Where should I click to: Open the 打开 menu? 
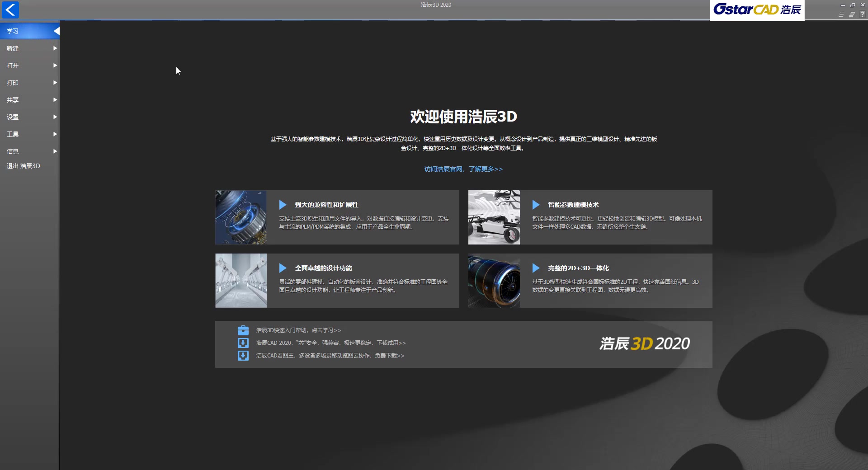click(30, 66)
